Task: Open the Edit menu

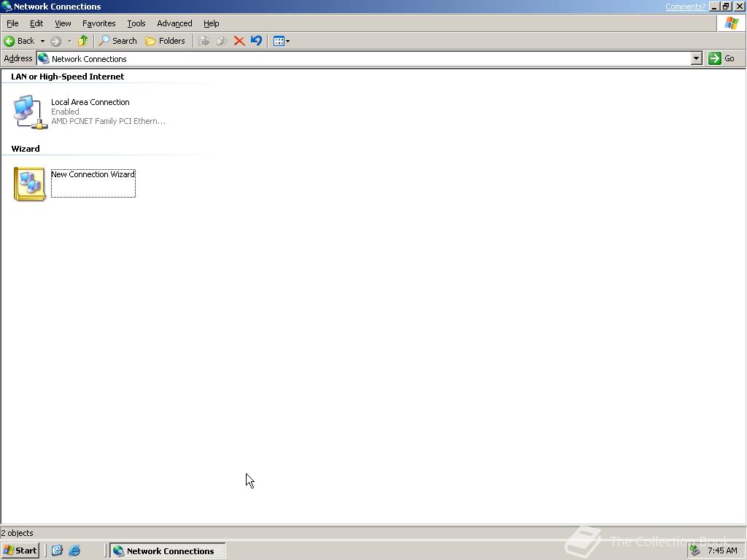Action: coord(36,23)
